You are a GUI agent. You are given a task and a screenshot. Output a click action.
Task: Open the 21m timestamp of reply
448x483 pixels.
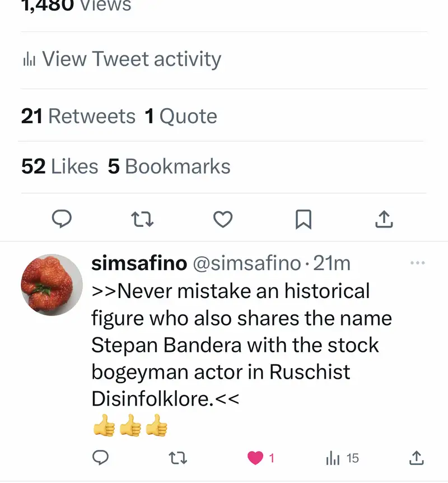click(332, 263)
